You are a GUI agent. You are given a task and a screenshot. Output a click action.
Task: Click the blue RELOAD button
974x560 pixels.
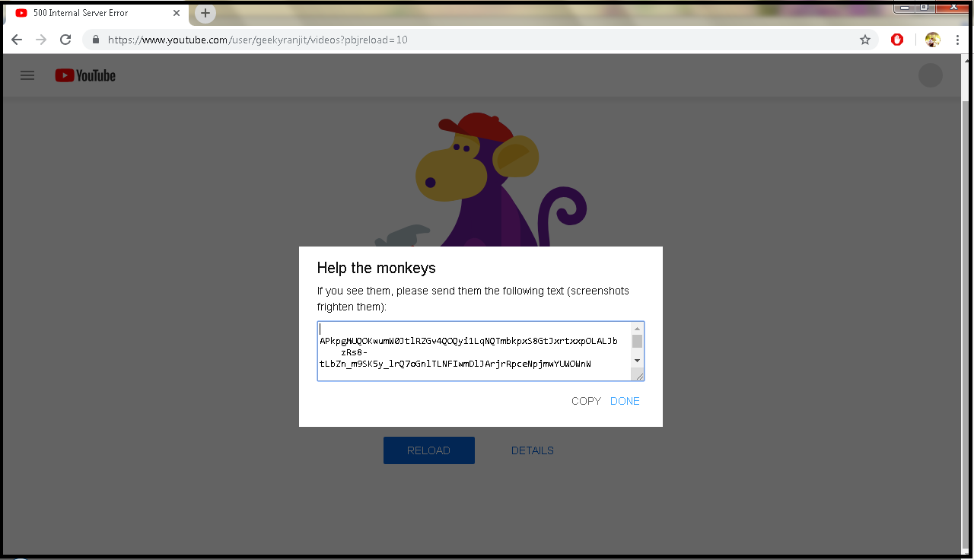[x=429, y=450]
